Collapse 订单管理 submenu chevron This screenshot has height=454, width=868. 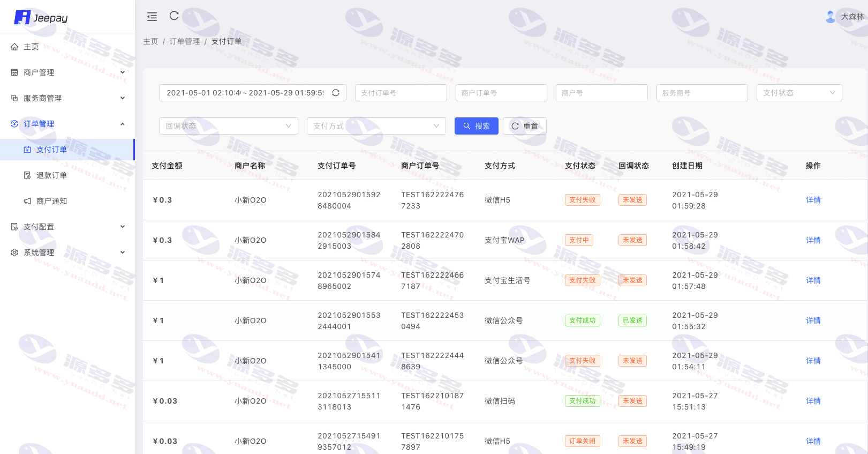(123, 124)
